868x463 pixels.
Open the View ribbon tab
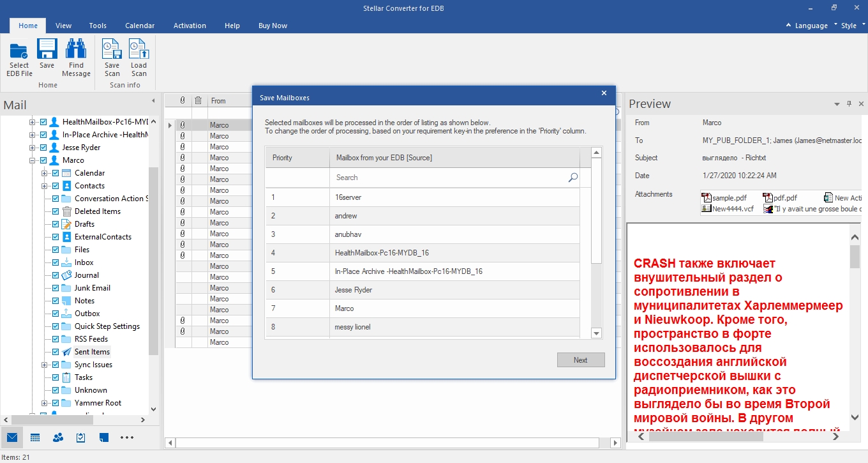tap(63, 26)
